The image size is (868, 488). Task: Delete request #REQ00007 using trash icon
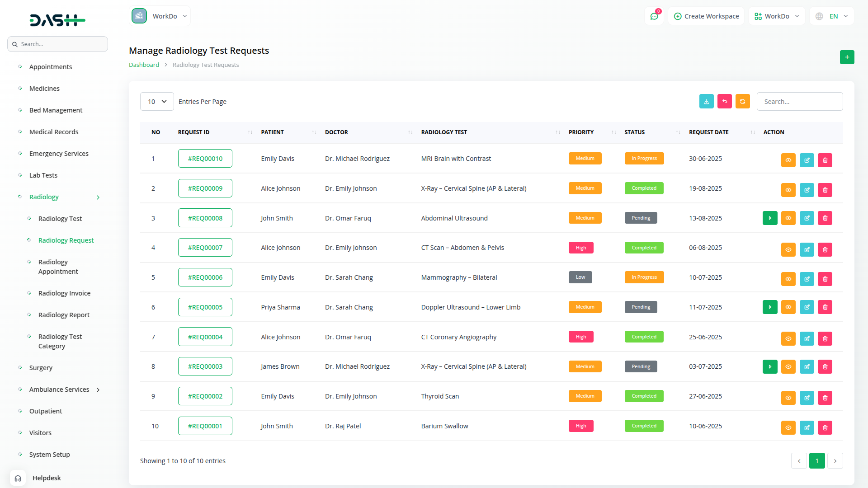[x=825, y=249]
